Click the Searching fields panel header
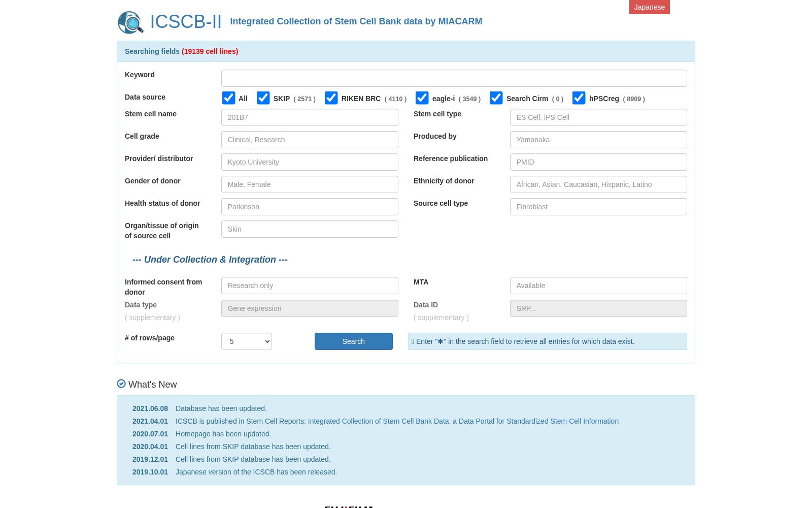 406,51
